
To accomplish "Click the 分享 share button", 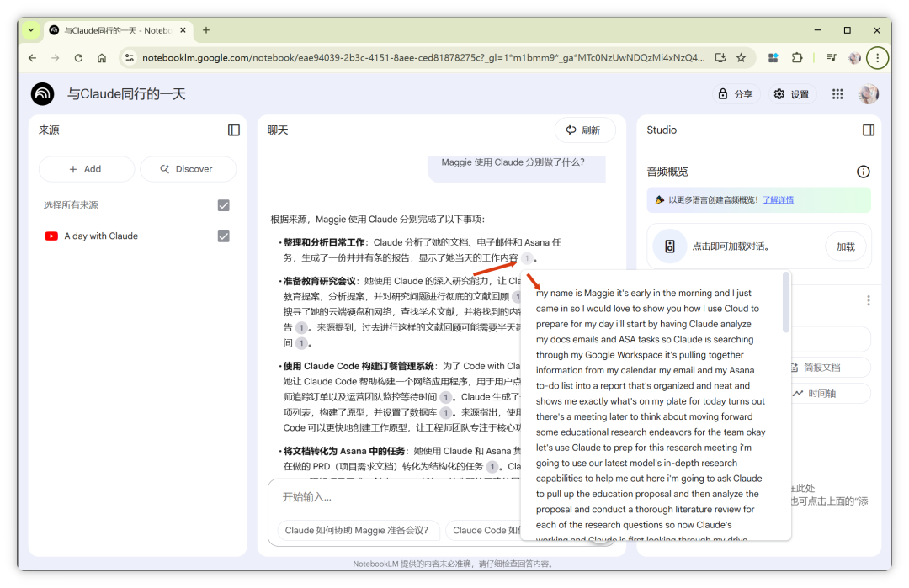I will click(735, 94).
